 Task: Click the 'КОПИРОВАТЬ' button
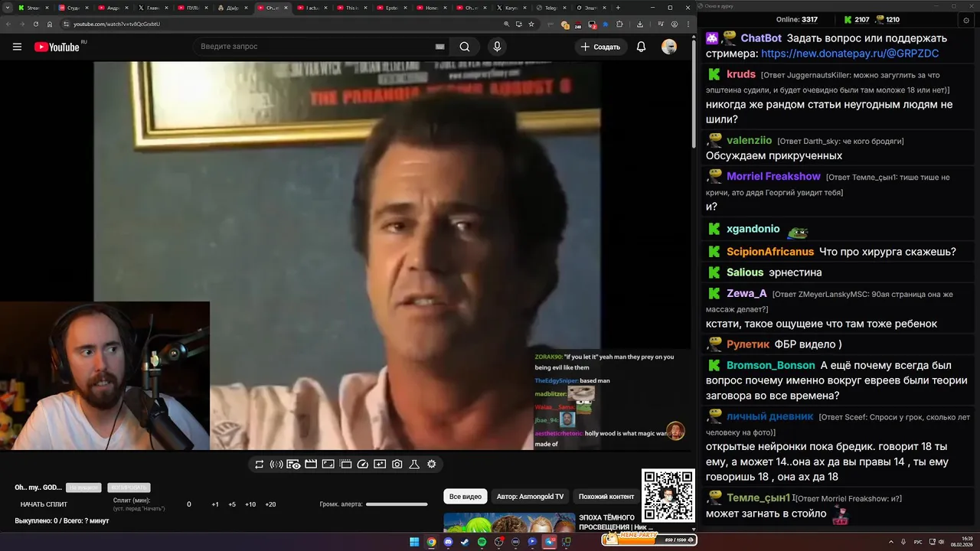pos(129,487)
